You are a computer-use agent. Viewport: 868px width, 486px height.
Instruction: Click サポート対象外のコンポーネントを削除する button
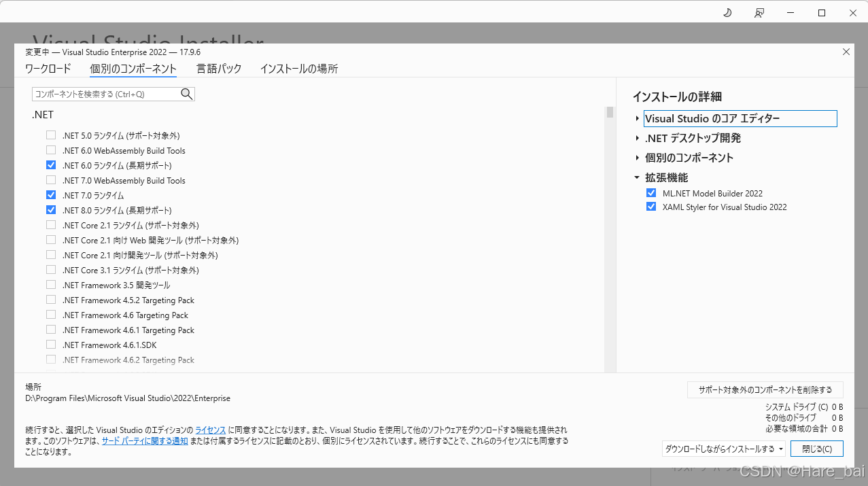pos(765,390)
